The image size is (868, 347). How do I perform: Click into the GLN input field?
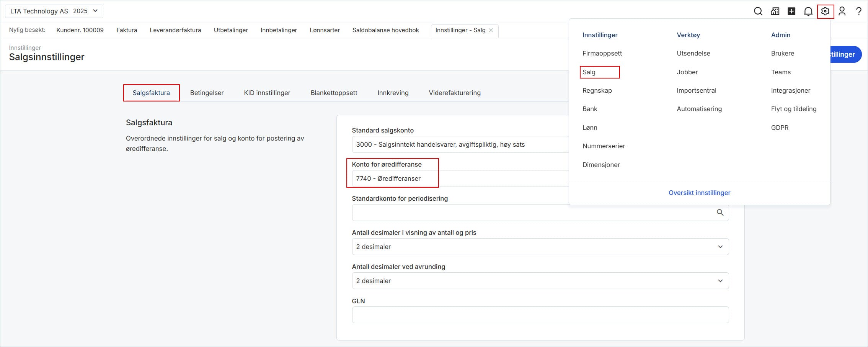(x=540, y=315)
